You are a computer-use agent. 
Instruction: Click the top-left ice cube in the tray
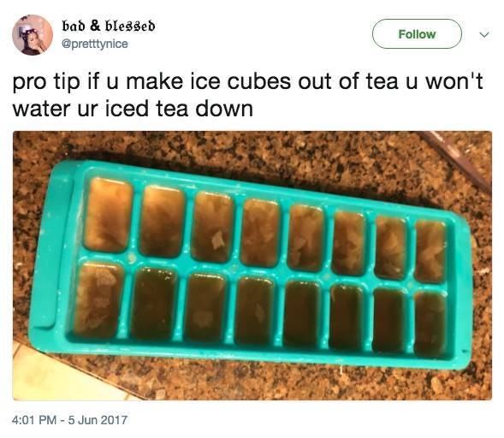(x=109, y=215)
